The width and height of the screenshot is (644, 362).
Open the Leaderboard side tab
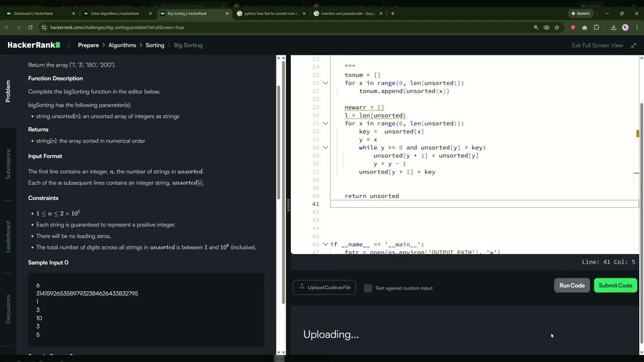[8, 236]
